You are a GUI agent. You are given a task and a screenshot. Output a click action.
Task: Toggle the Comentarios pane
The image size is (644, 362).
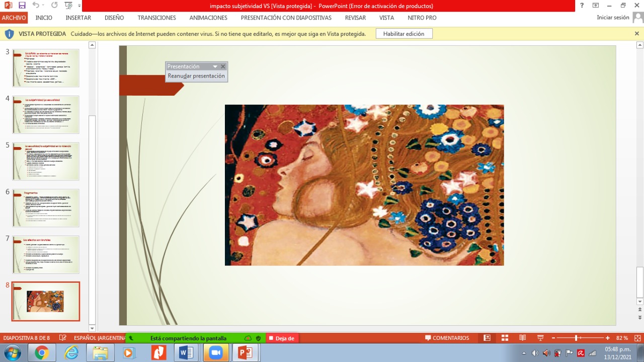point(447,338)
